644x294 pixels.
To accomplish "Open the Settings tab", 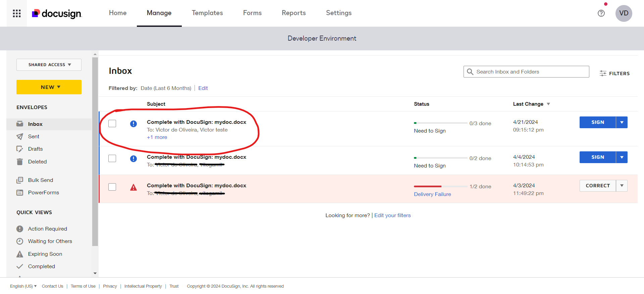I will 339,13.
